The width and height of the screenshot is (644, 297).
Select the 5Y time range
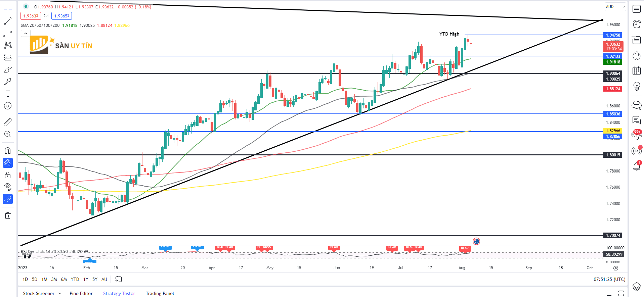point(95,279)
